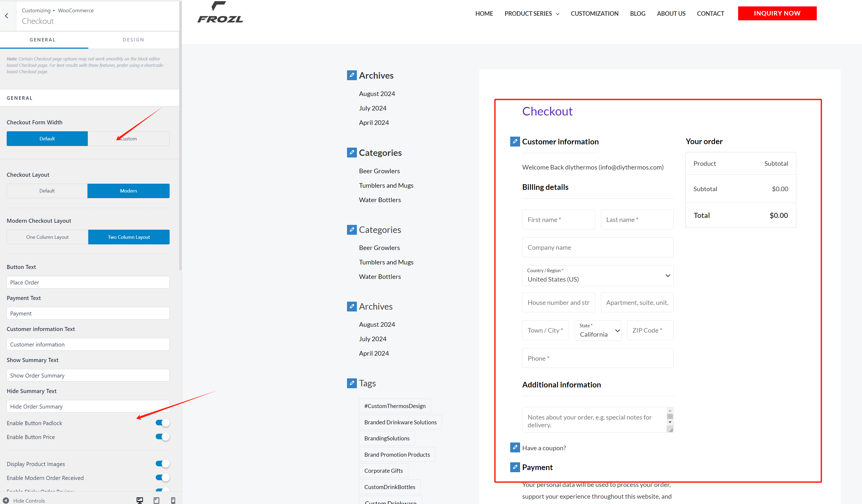This screenshot has height=504, width=862.
Task: Disable the Enable Button Price switch
Action: tap(162, 437)
